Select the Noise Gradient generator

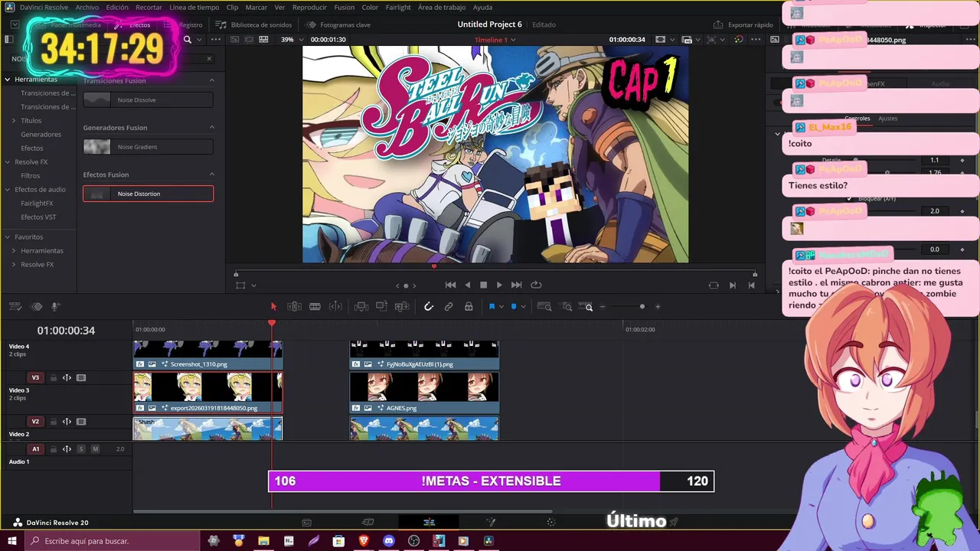pyautogui.click(x=148, y=147)
